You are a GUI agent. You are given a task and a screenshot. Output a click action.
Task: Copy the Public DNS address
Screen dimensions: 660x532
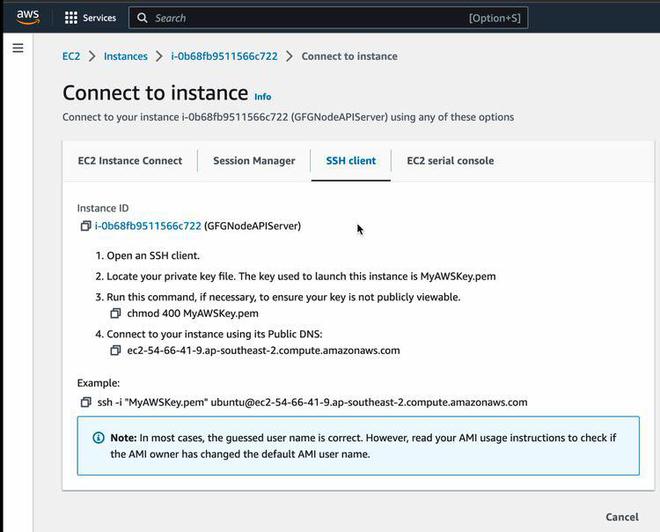(116, 351)
